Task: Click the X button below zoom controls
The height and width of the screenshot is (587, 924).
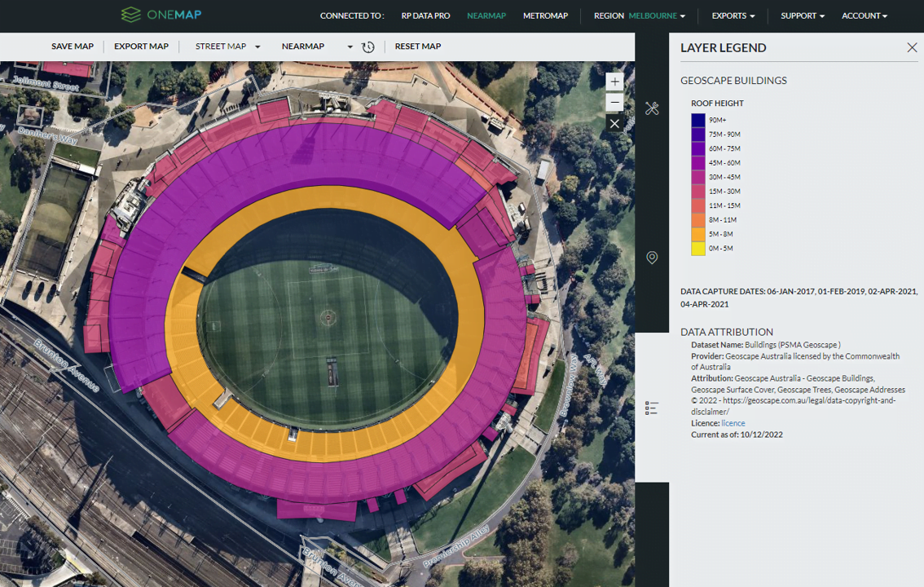Action: (614, 124)
